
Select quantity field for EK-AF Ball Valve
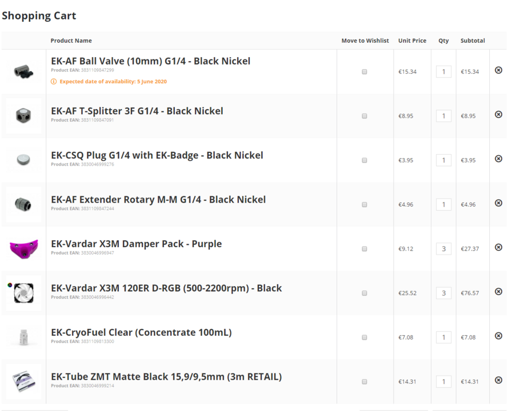(443, 71)
